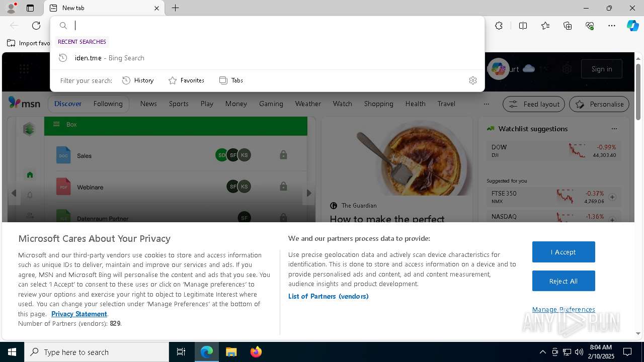Click Sign in button on MSN page

pos(602,69)
